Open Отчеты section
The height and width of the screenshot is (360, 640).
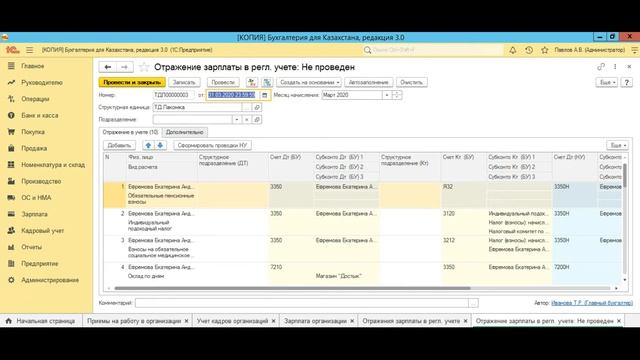click(x=31, y=247)
